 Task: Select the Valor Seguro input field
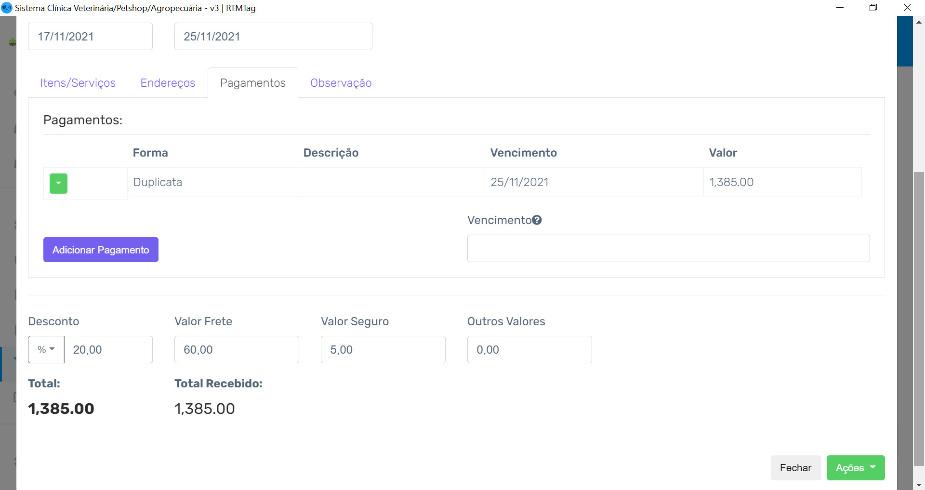click(x=382, y=350)
